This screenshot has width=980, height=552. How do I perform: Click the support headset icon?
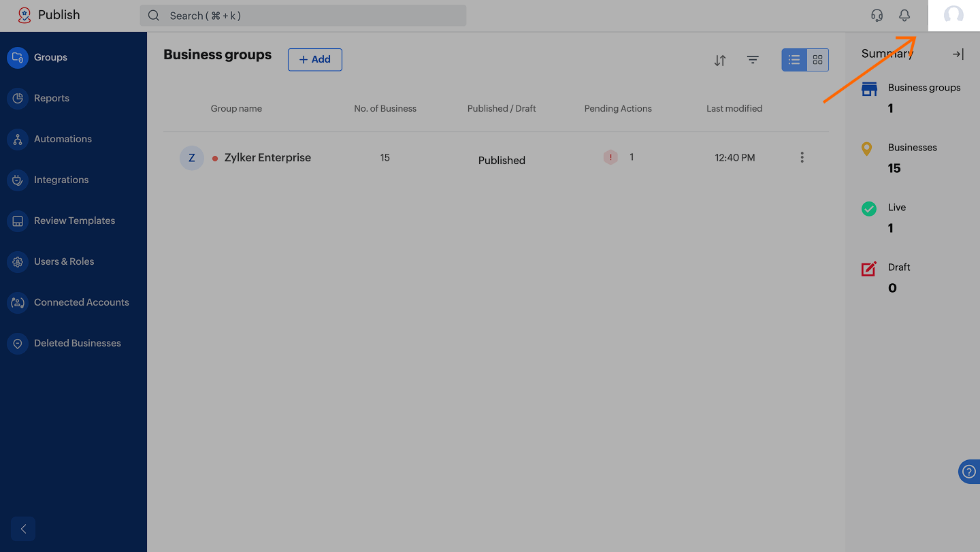coord(877,15)
